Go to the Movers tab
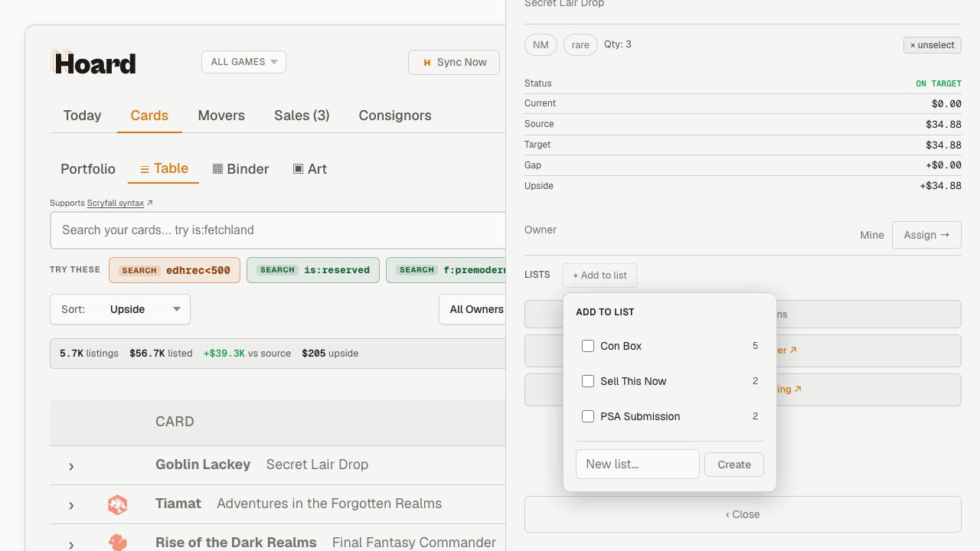 (x=221, y=116)
